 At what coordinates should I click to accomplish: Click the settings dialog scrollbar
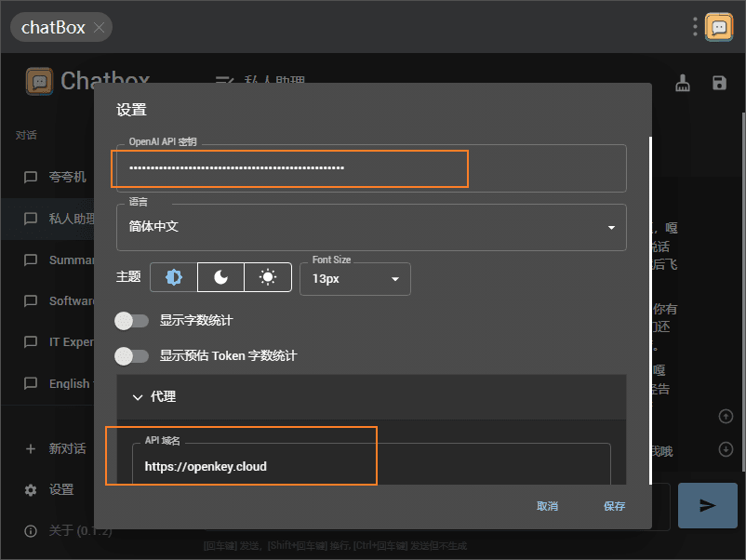point(650,311)
